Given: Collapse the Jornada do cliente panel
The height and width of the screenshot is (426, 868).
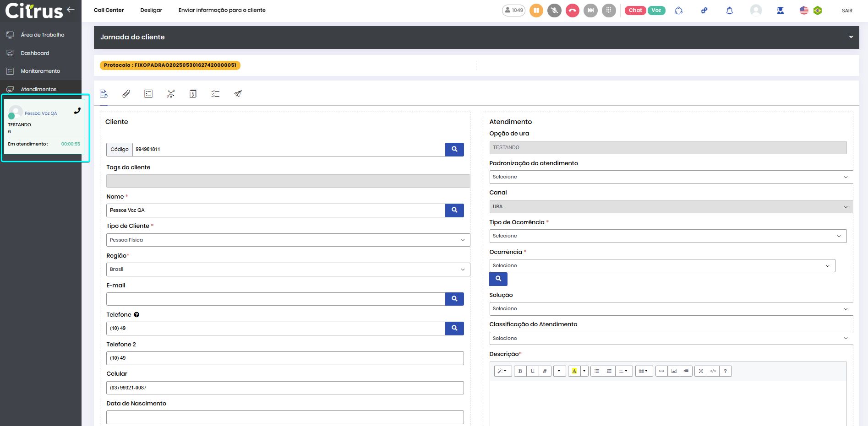Looking at the screenshot, I should point(851,37).
